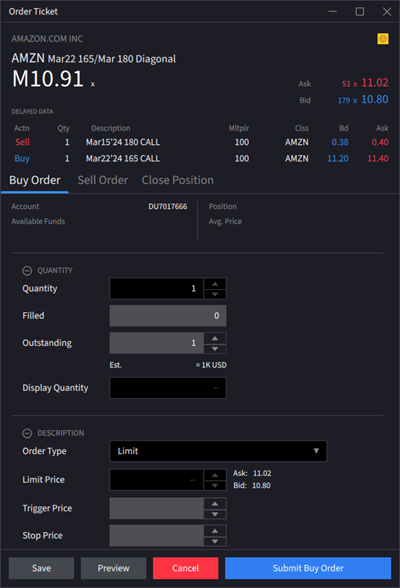Screen dimensions: 400x588
Task: Increase Limit Price with up arrow
Action: [x=215, y=475]
